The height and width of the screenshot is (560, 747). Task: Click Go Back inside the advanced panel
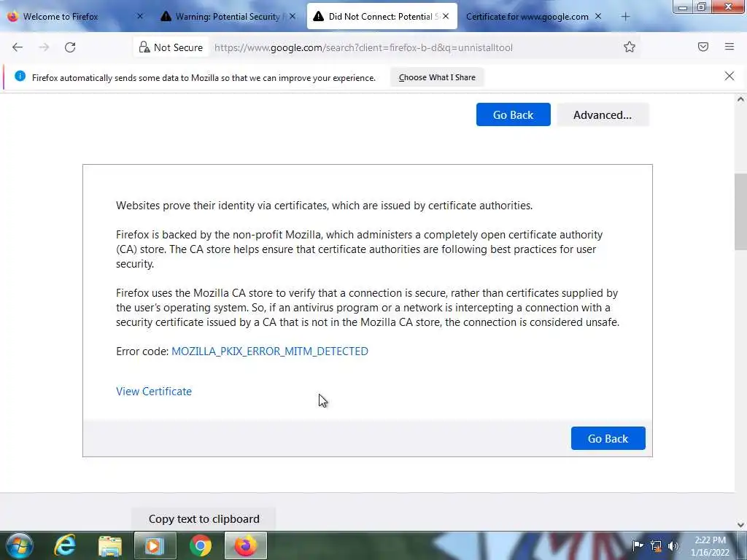click(x=608, y=438)
